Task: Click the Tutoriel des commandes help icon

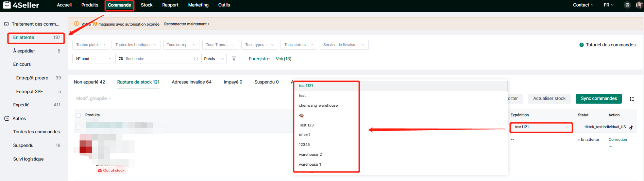Action: 581,45
